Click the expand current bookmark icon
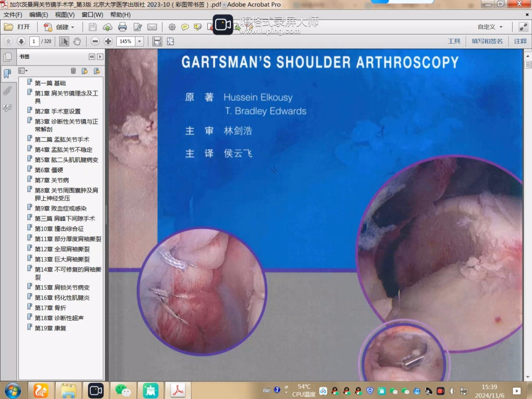 coord(97,71)
